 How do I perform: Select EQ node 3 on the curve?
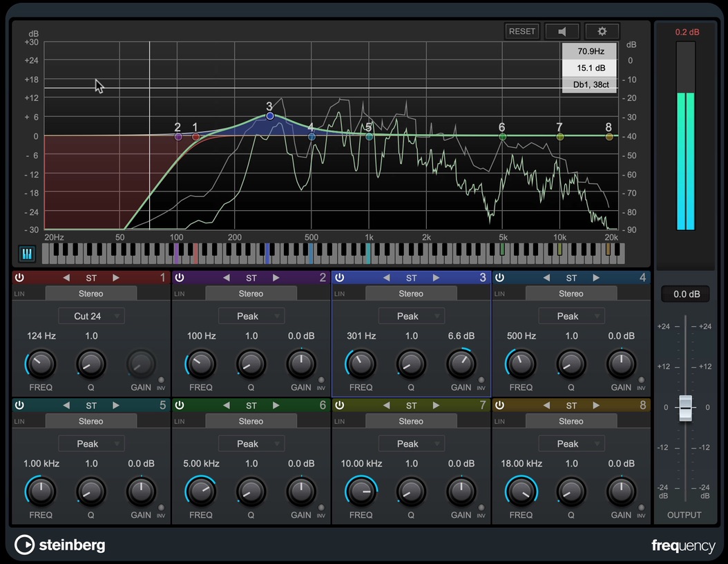[x=270, y=115]
